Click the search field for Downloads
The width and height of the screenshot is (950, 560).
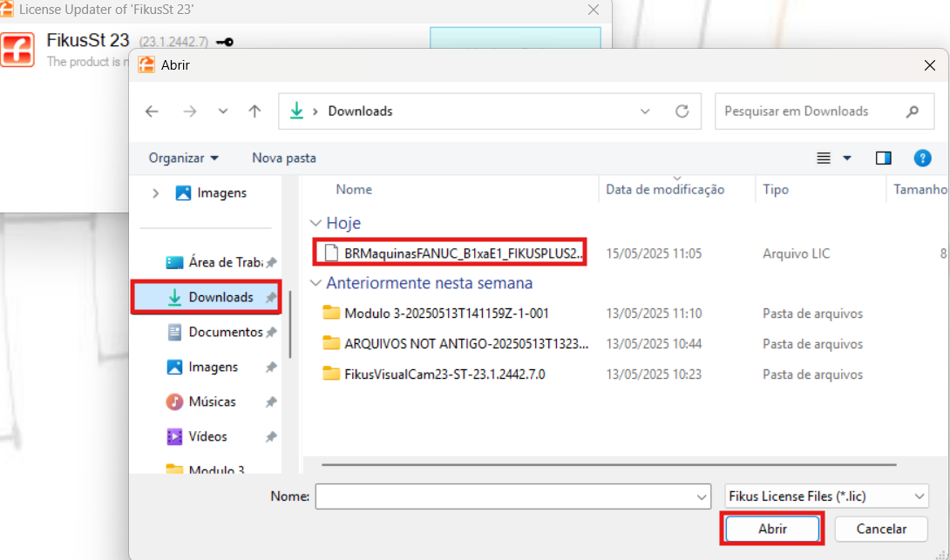(824, 111)
